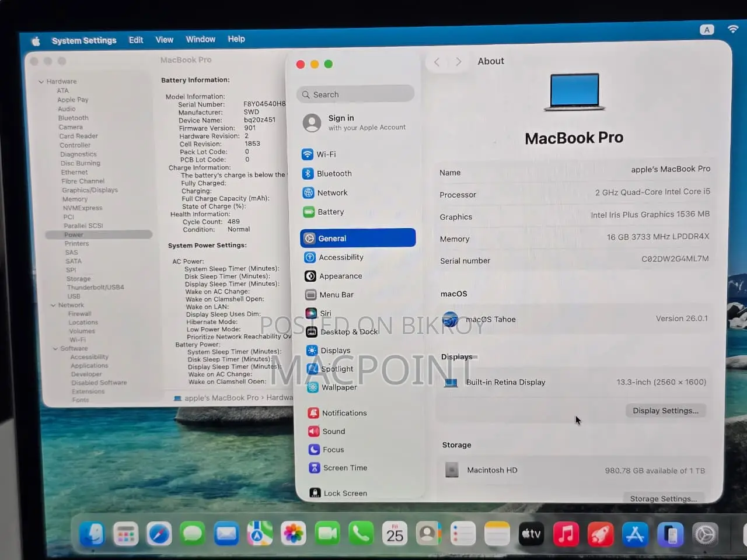Open Safari from the Dock
The image size is (747, 560).
tap(159, 534)
